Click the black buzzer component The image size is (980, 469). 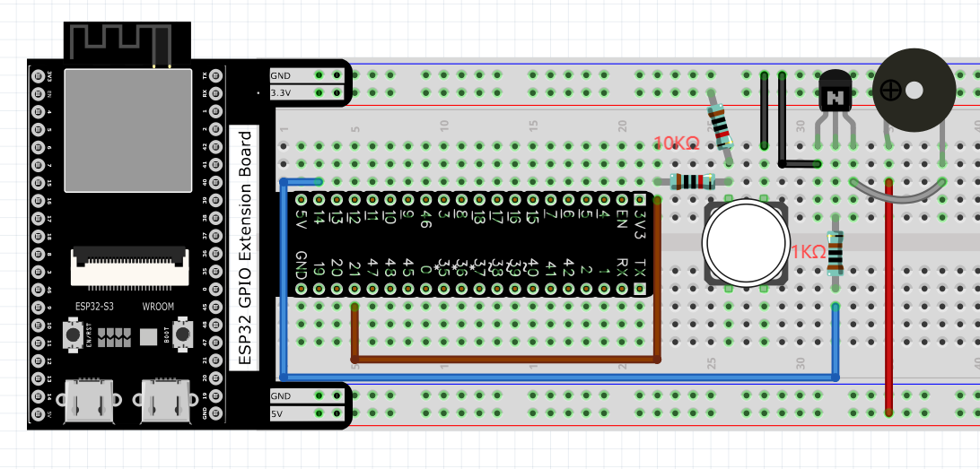[914, 91]
